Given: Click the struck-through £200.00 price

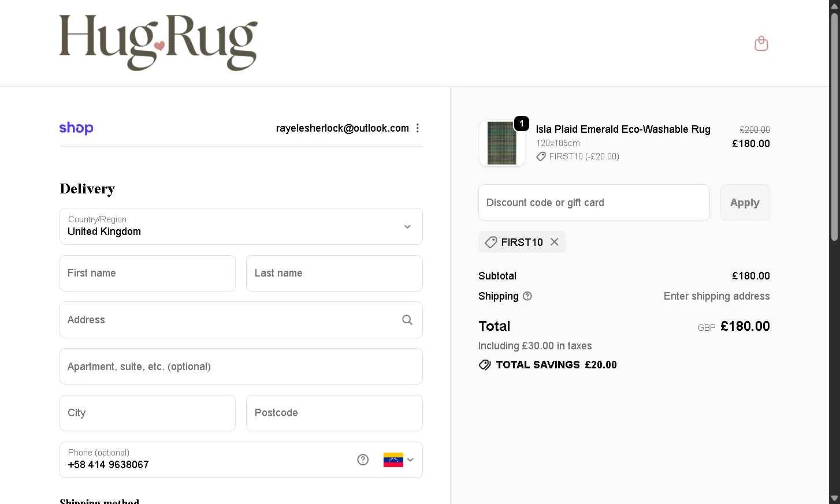Looking at the screenshot, I should [754, 130].
